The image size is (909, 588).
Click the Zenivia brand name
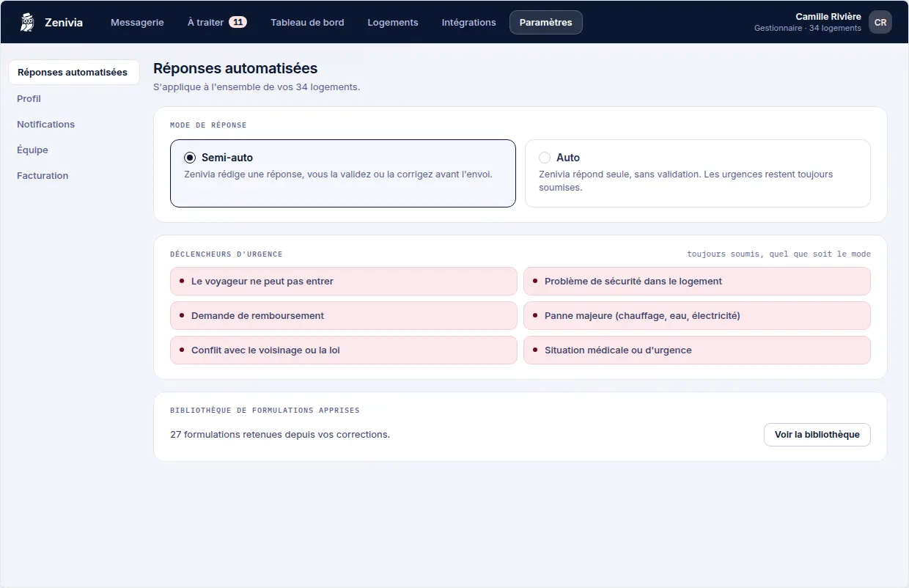(64, 22)
